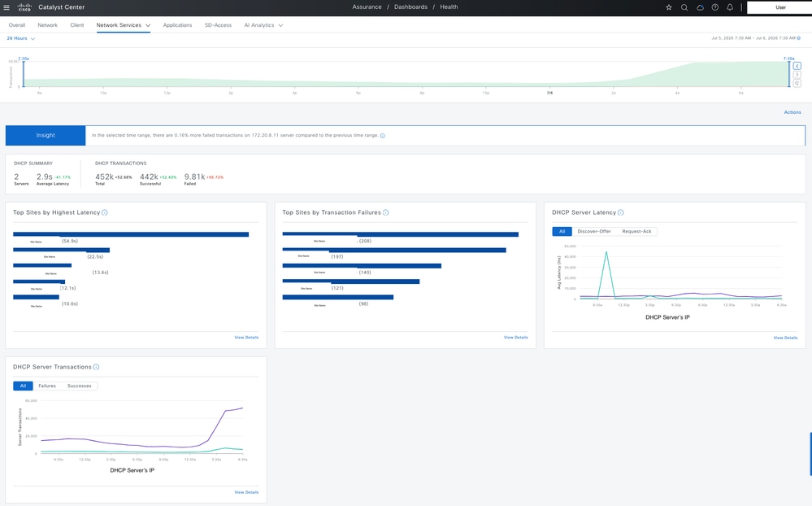The image size is (812, 506).
Task: Select Request-Ack latency filter
Action: click(636, 231)
